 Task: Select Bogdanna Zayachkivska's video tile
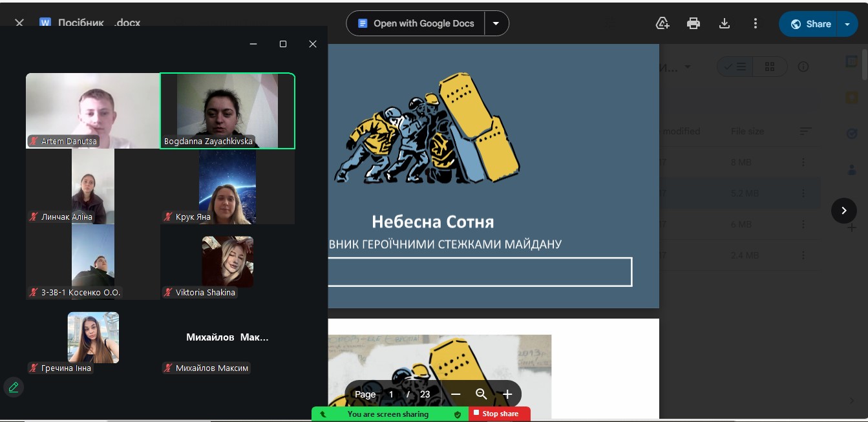click(228, 111)
